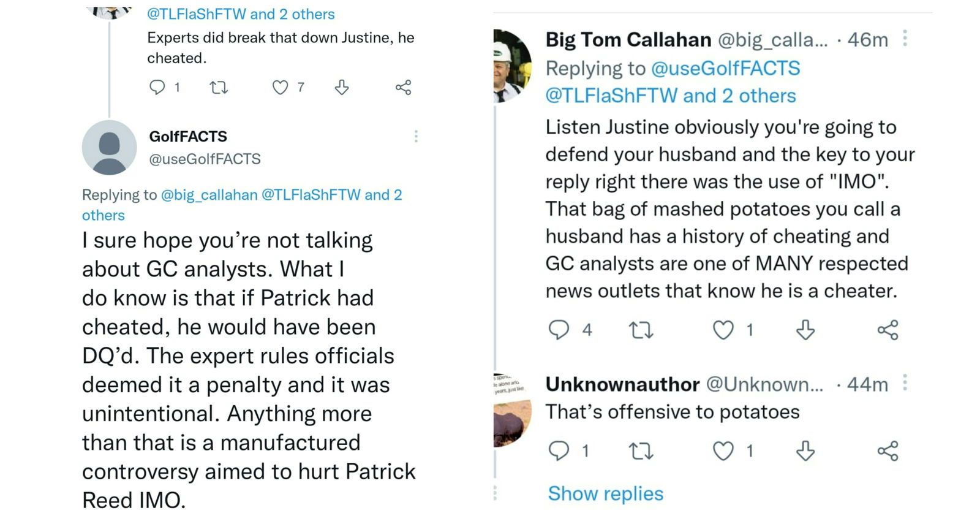
Task: Retweet the 'he cheated' tweet
Action: 219,88
